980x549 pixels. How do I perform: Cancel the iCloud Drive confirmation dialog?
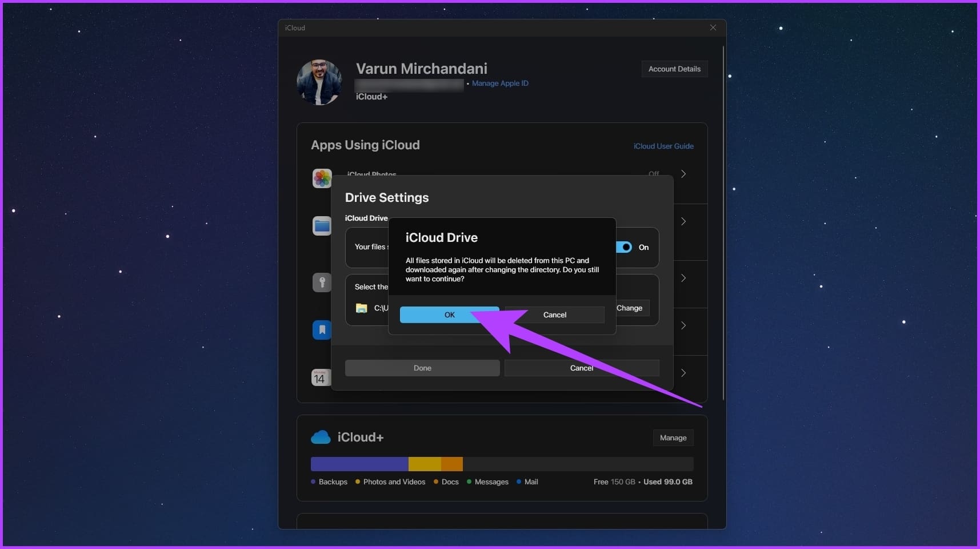(x=554, y=315)
